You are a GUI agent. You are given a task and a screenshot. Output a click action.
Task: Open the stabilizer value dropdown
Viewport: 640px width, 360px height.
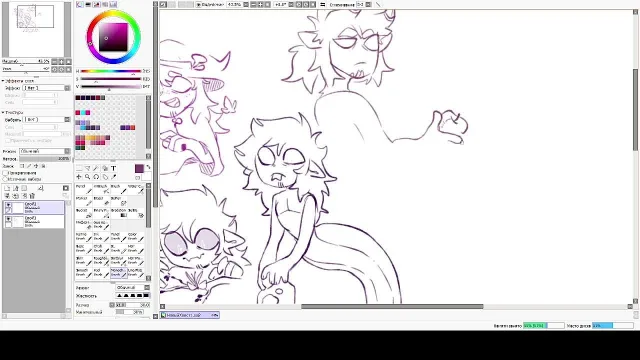(364, 4)
